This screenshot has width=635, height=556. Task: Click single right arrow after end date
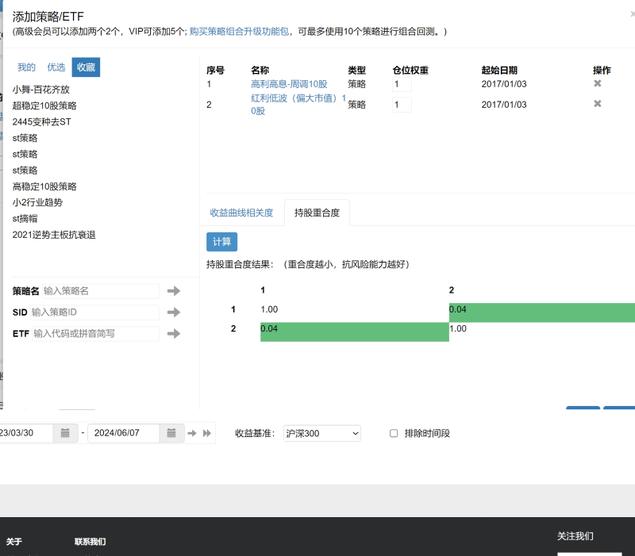click(192, 433)
